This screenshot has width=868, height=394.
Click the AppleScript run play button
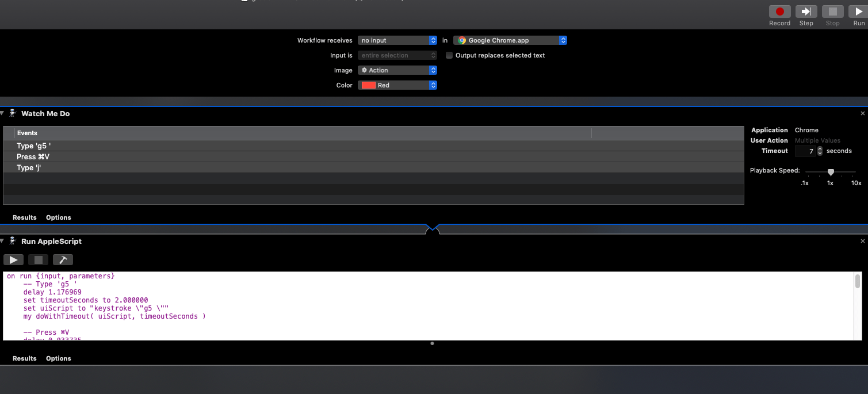click(x=13, y=260)
